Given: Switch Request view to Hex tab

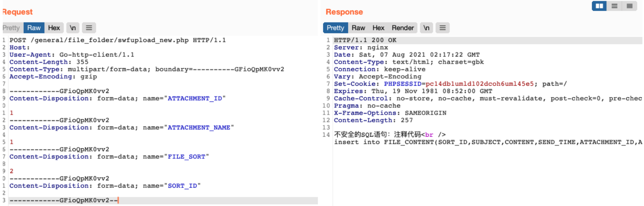Looking at the screenshot, I should click(54, 28).
